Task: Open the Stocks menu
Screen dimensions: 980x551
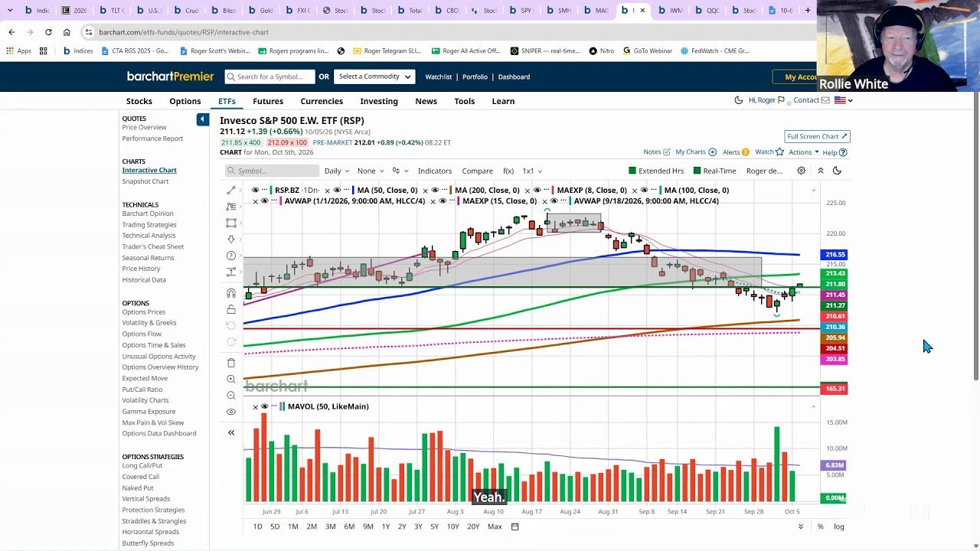Action: [x=139, y=101]
